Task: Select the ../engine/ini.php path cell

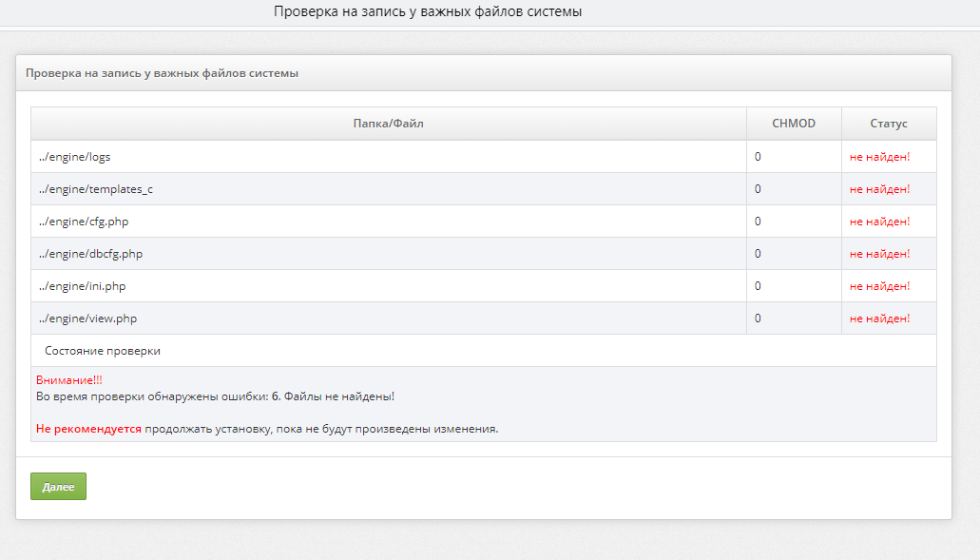Action: (82, 286)
